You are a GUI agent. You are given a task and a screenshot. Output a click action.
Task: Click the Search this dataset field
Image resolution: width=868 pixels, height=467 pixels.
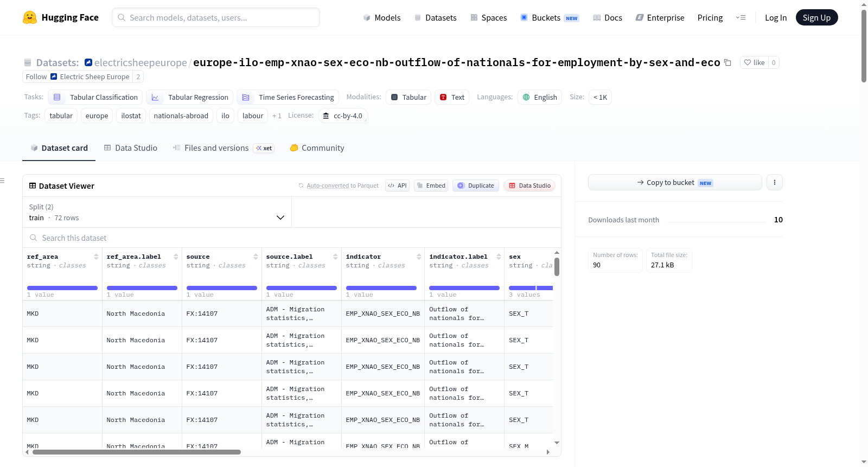click(292, 238)
